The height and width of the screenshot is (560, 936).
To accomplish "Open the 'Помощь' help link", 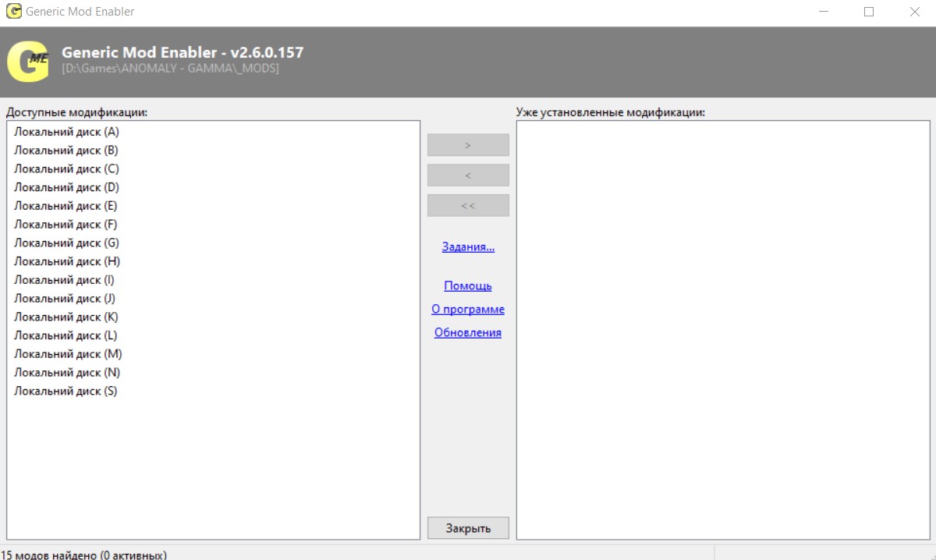I will tap(468, 286).
